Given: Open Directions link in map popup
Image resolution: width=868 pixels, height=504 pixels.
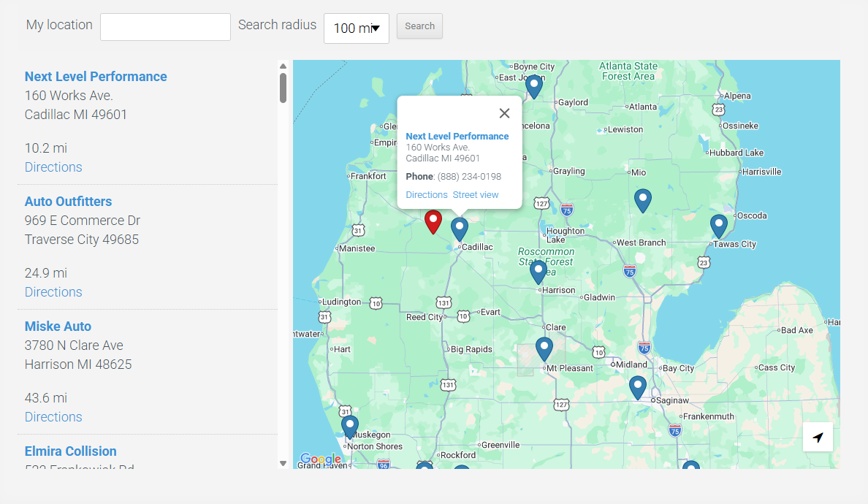Looking at the screenshot, I should tap(427, 195).
